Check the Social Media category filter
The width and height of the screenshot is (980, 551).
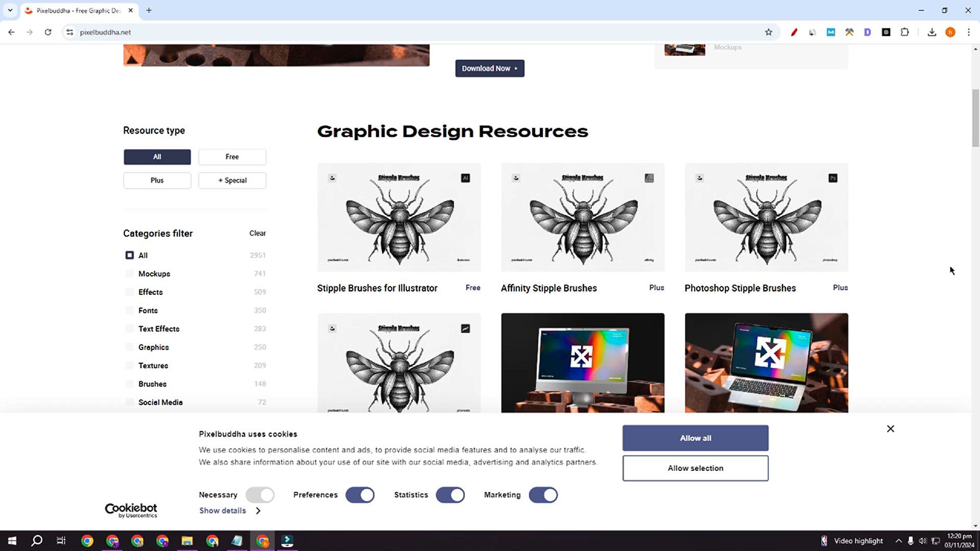130,402
